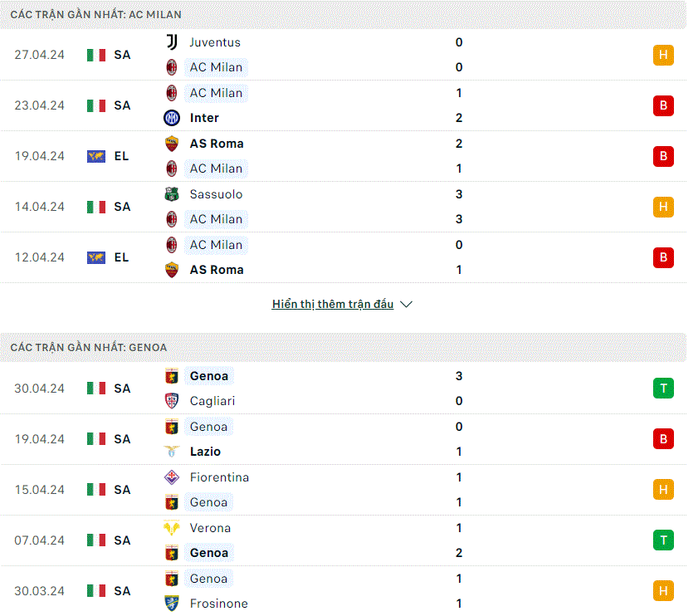Viewport: 698px width, 616px height.
Task: Click the Frosinone club crest icon
Action: 172,604
